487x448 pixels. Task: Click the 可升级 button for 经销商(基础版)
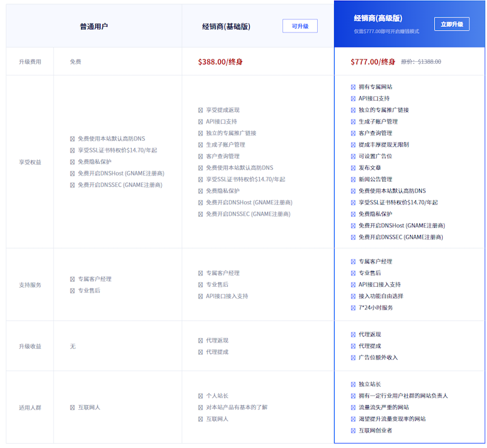(x=300, y=26)
